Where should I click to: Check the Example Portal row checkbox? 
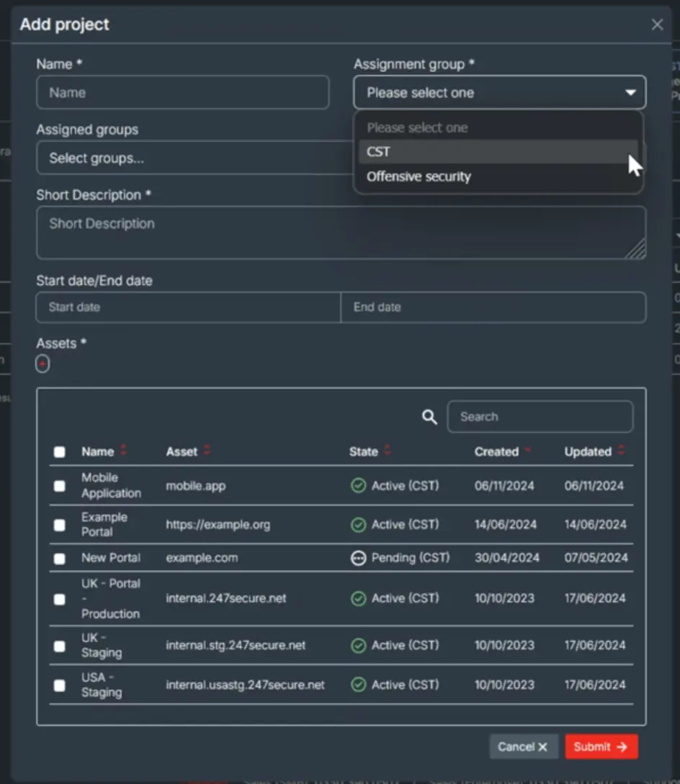(x=60, y=525)
